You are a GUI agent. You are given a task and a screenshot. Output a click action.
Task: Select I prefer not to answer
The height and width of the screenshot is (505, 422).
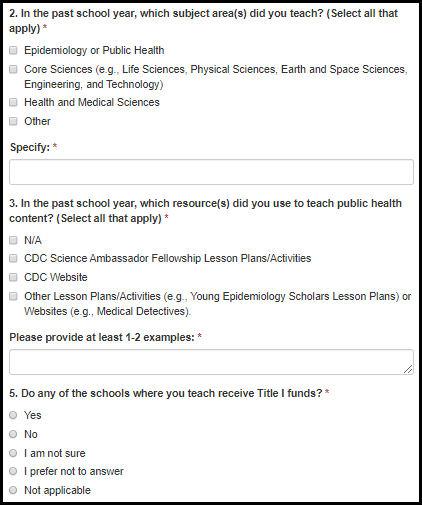pos(13,471)
